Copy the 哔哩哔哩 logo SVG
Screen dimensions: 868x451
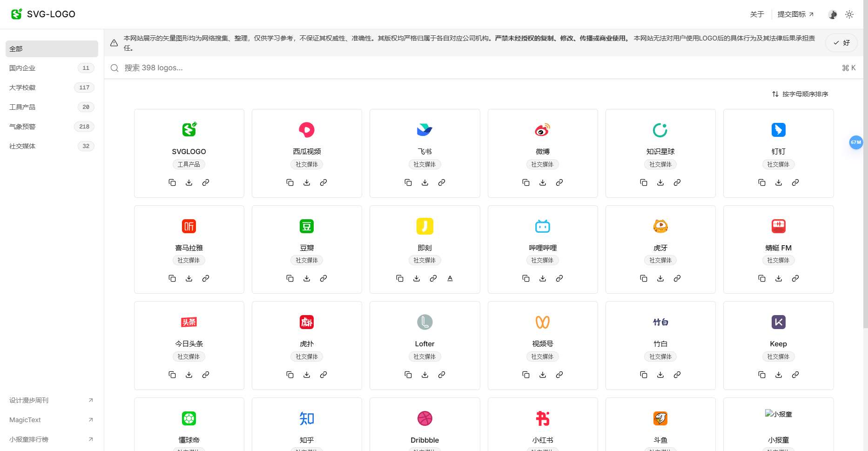pos(526,278)
